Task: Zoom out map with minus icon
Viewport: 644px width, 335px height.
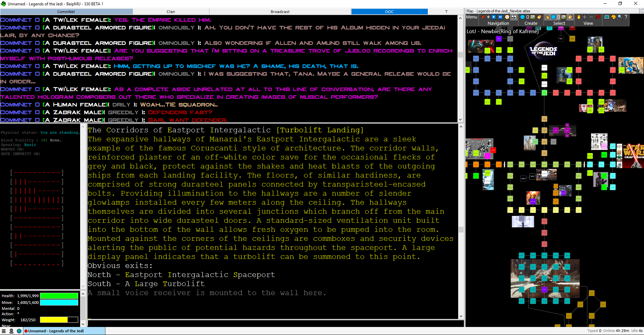Action: (591, 17)
